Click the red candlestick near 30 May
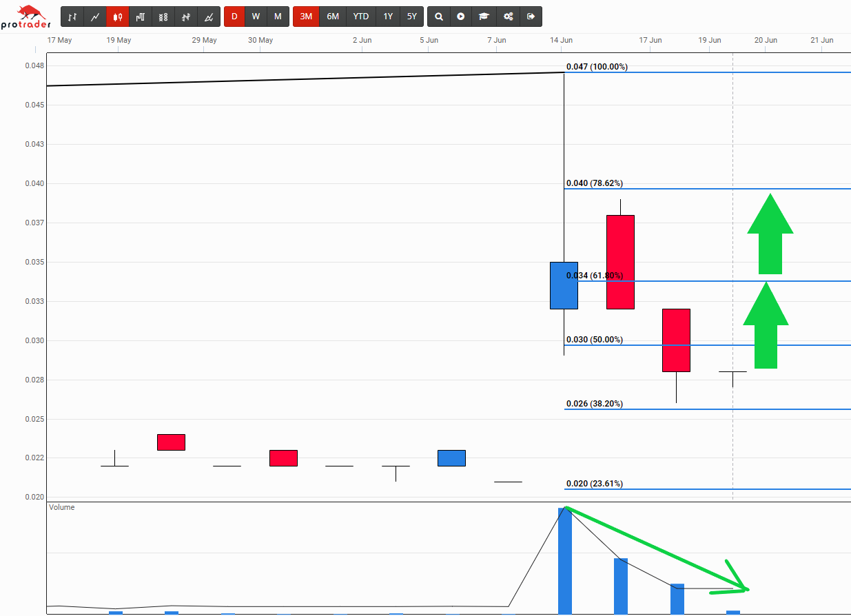Image resolution: width=851 pixels, height=616 pixels. coord(283,458)
